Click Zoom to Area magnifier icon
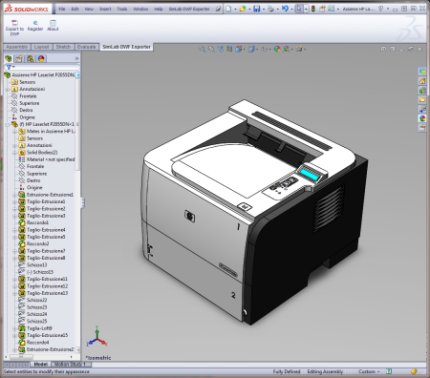430x378 pixels. [x=211, y=49]
